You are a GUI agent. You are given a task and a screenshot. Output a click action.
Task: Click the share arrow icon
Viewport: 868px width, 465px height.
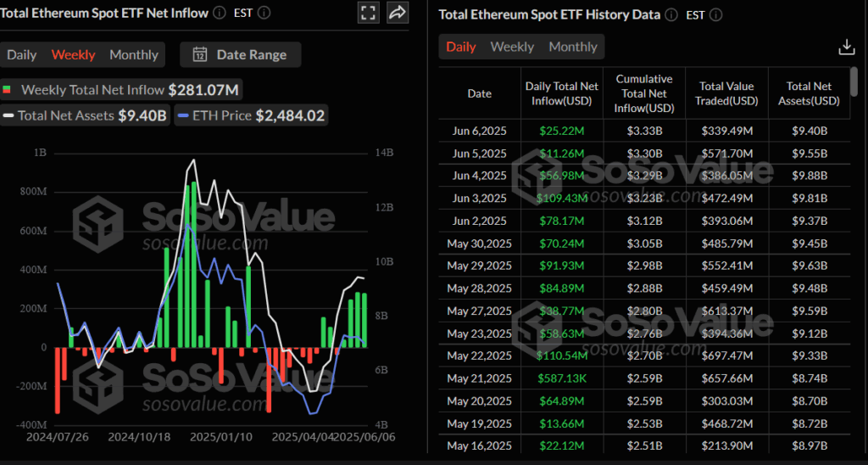[x=397, y=13]
